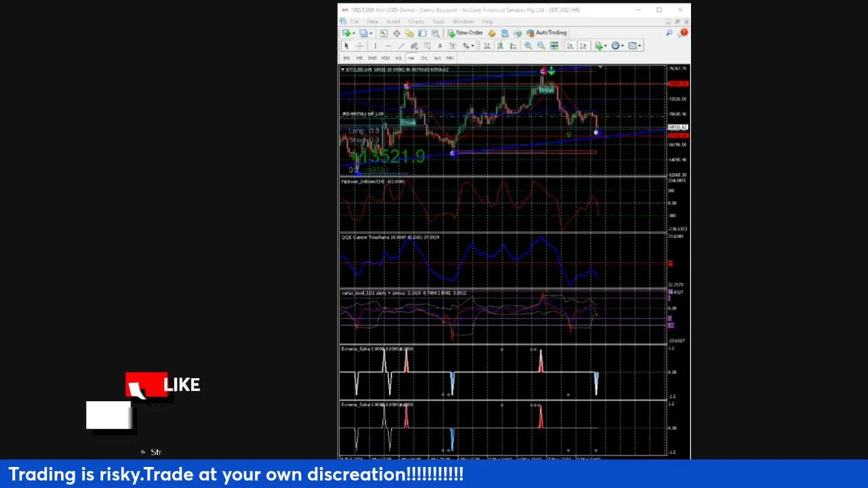
Task: Open a new chart with the toolbar icon
Action: point(347,33)
